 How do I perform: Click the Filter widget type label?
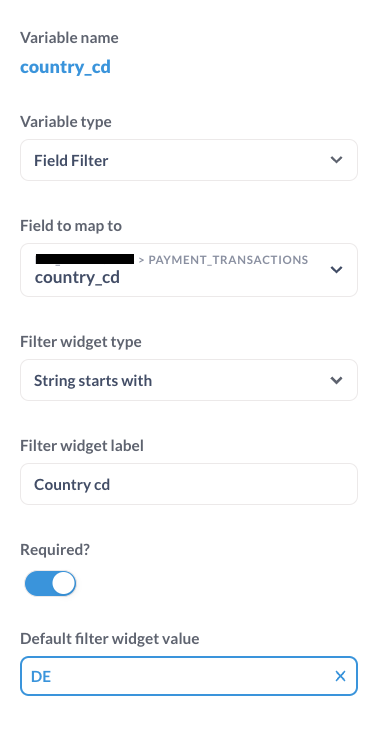(x=80, y=342)
